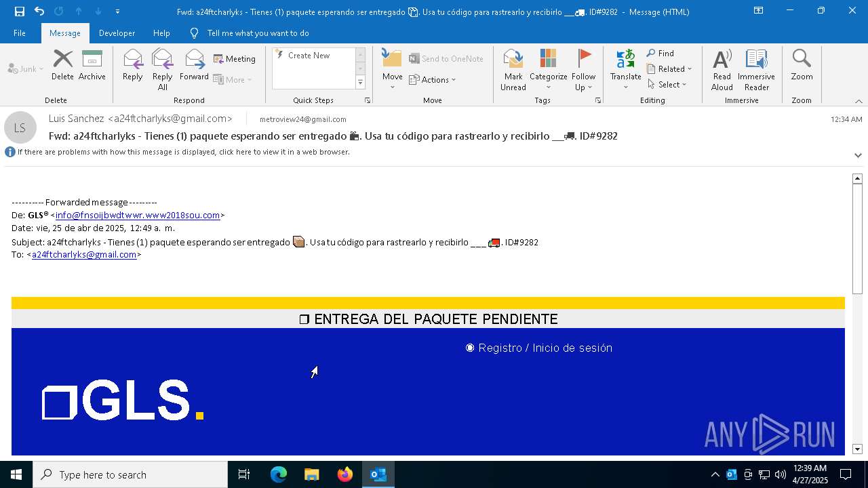The image size is (868, 488).
Task: Switch to the Developer tab
Action: pos(117,33)
